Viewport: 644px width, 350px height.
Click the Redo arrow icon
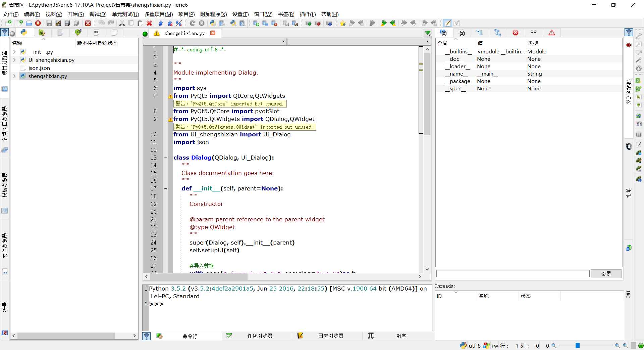pyautogui.click(x=111, y=23)
